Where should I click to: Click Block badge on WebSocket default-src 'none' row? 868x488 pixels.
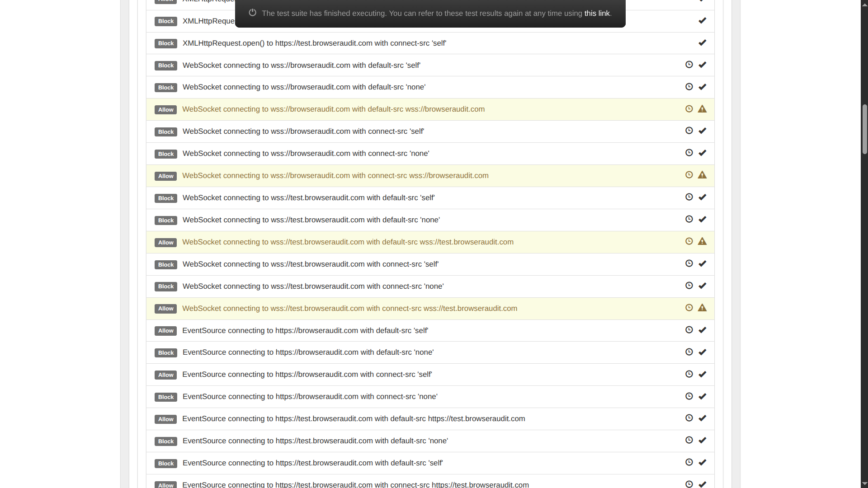(x=165, y=88)
